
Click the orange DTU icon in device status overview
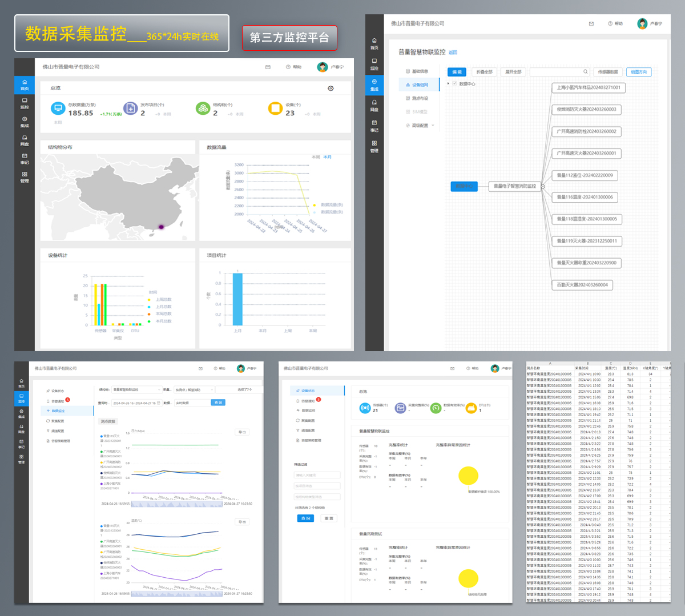click(x=471, y=408)
